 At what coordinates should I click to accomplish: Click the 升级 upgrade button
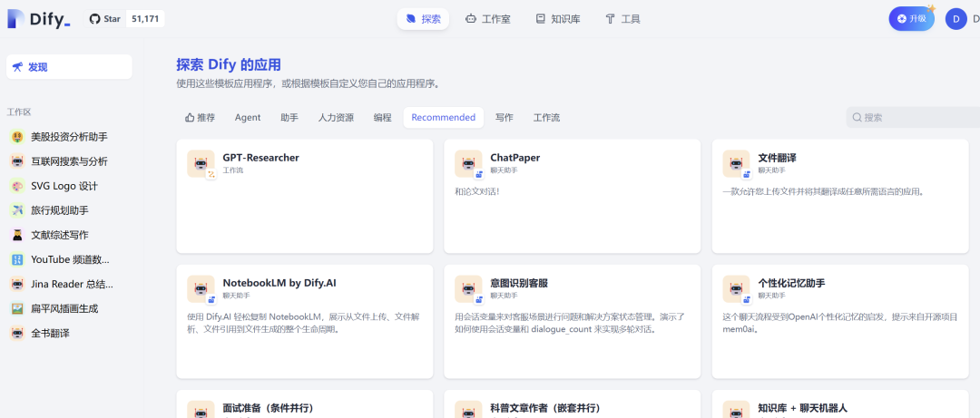(x=911, y=19)
